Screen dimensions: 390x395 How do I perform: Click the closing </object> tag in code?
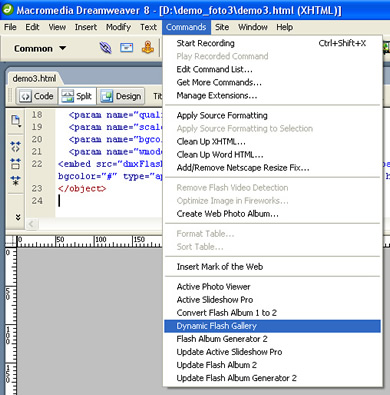[x=82, y=189]
